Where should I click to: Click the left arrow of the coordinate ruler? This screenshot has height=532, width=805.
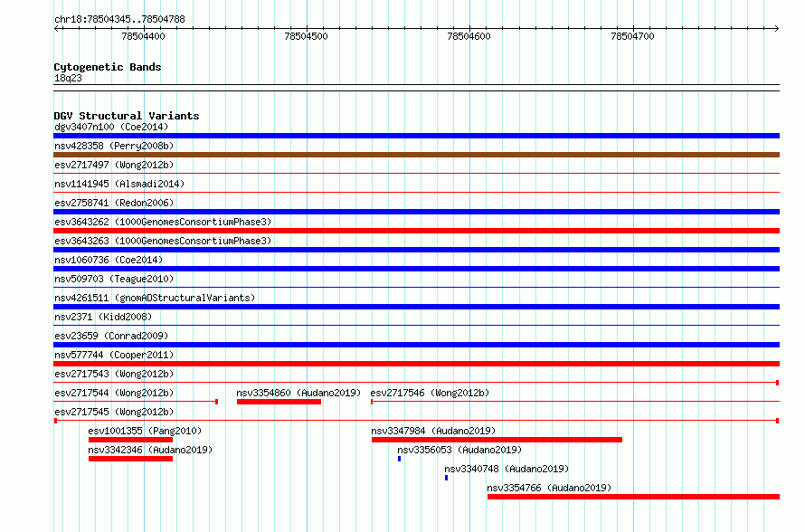(x=57, y=28)
